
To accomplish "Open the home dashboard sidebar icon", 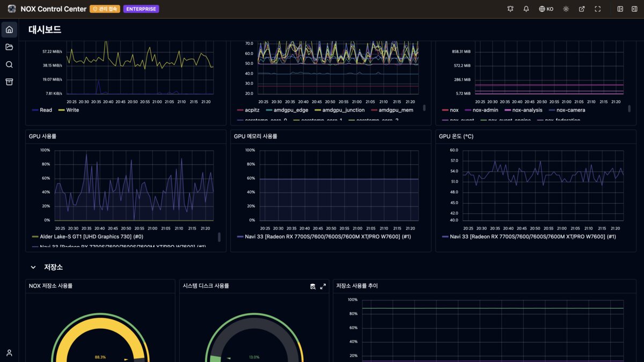I will 9,29.
